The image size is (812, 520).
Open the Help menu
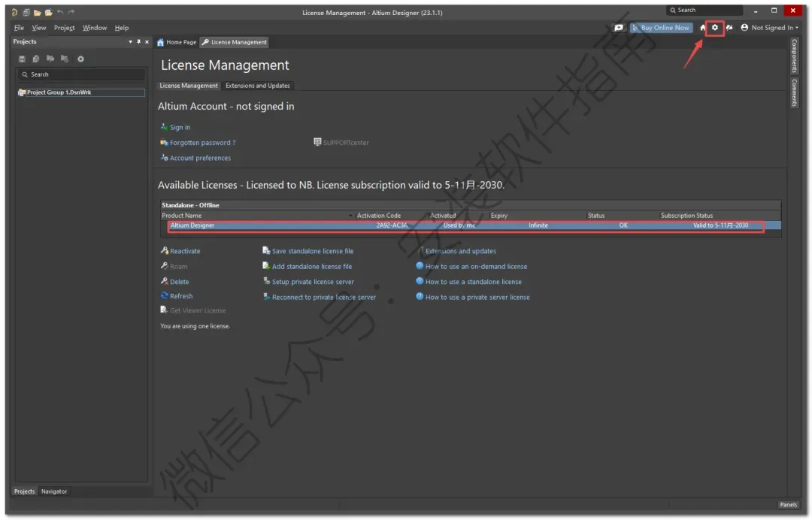(x=122, y=27)
